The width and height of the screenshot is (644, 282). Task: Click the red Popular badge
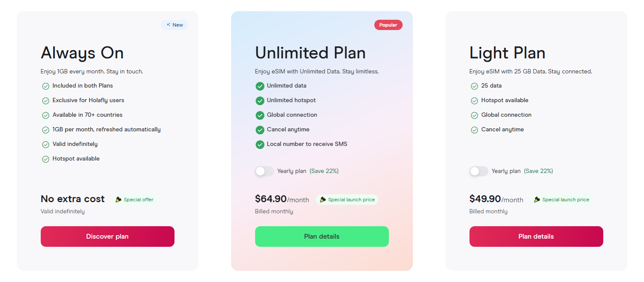click(x=388, y=25)
